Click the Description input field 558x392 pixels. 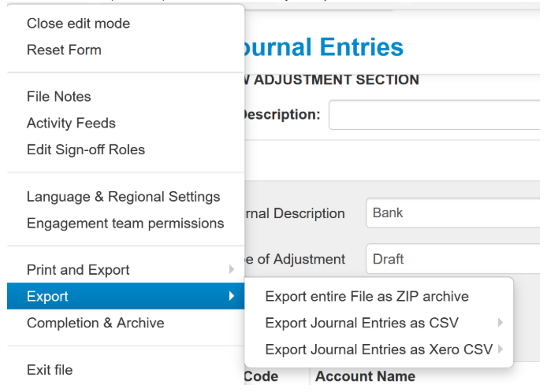tap(435, 115)
